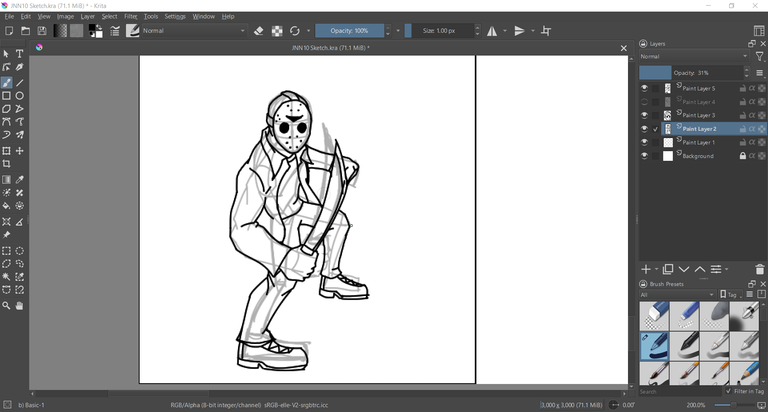
Task: Open an existing document from toolbar
Action: point(25,31)
